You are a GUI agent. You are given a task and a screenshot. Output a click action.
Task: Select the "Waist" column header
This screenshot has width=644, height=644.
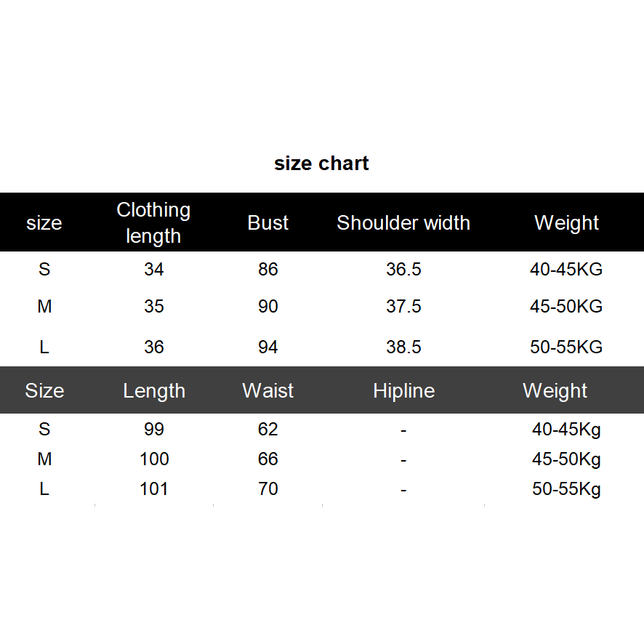tap(268, 390)
